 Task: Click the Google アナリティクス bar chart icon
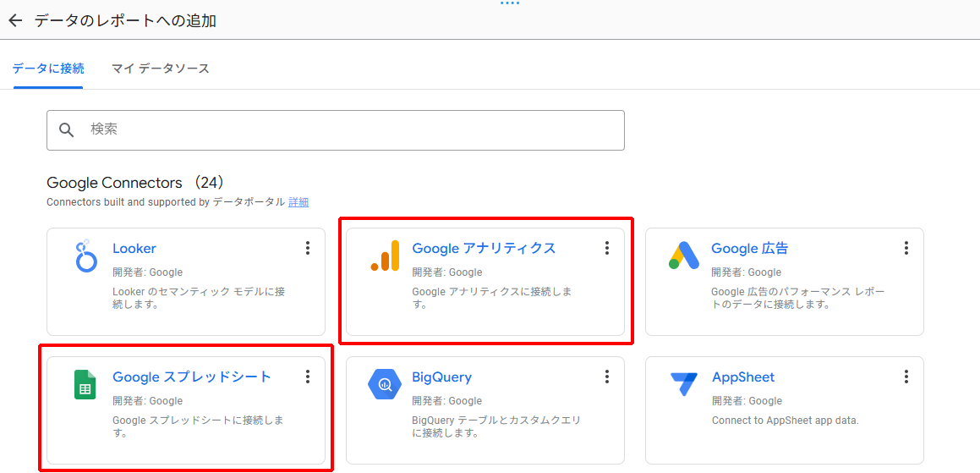(x=385, y=256)
